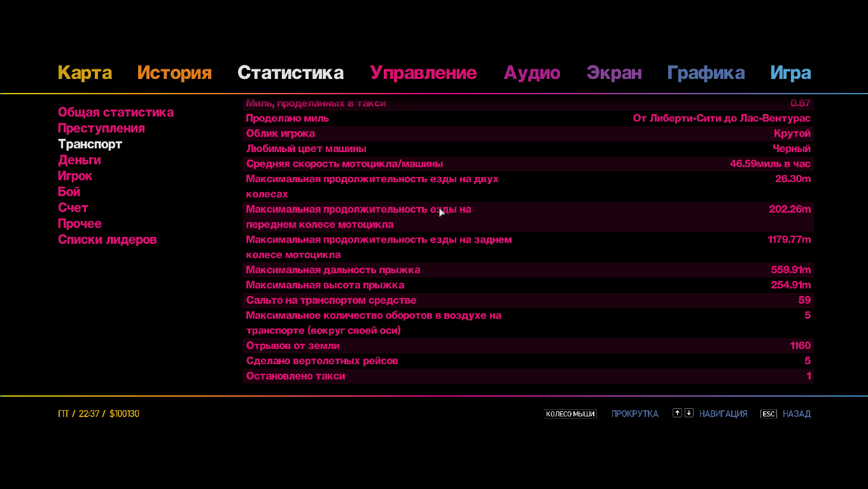The image size is (868, 489).
Task: Click the $100130 money display
Action: (124, 414)
